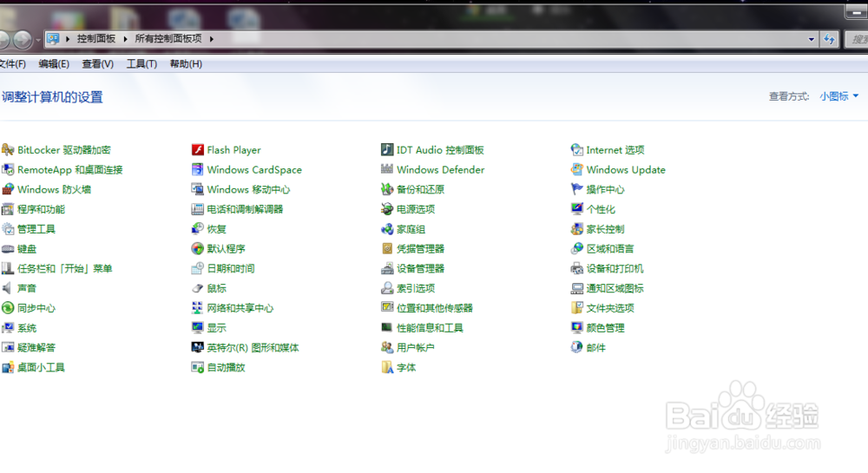The image size is (868, 473).
Task: Go to the 控制面板 breadcrumb
Action: coord(96,39)
